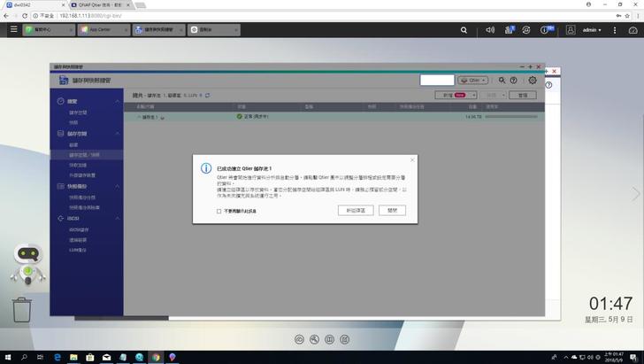Click storage pool capacity usage bar

[511, 117]
